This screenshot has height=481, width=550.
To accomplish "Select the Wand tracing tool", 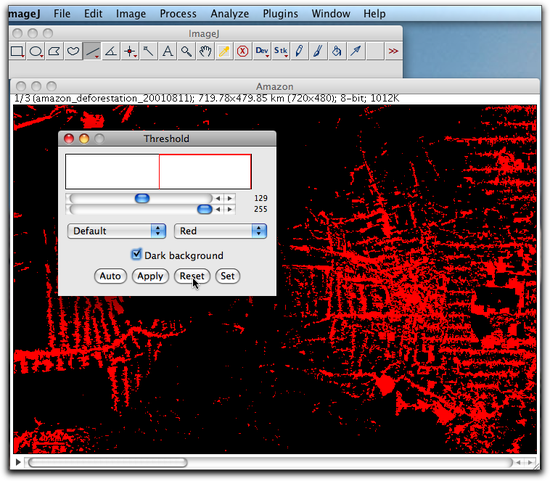I will pyautogui.click(x=149, y=52).
